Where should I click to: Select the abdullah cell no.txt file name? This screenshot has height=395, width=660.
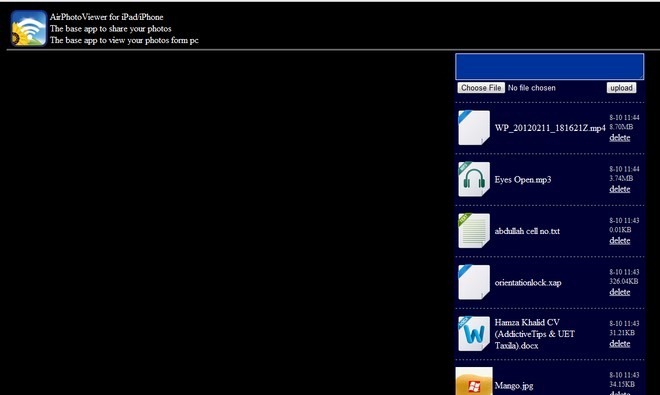pos(527,231)
